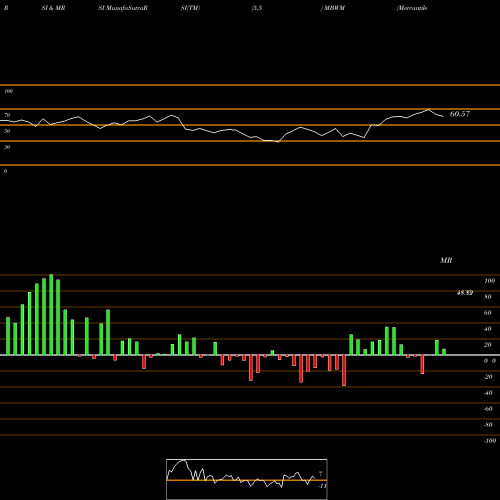The height and width of the screenshot is (500, 500).
Task: Click the -60 label on MR scale
Action: click(x=488, y=409)
